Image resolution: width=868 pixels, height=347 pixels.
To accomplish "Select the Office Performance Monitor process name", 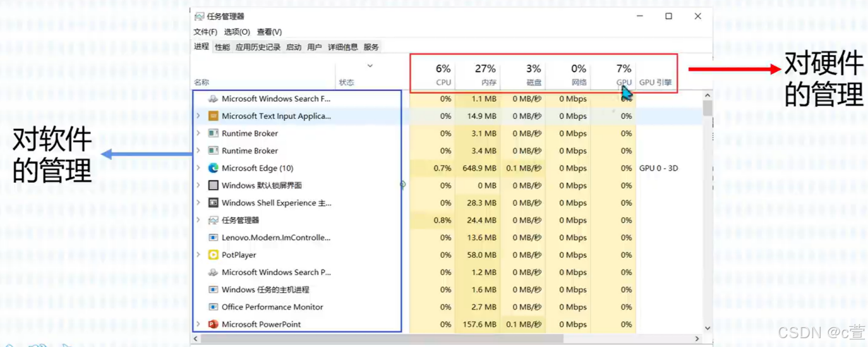I will tap(272, 307).
